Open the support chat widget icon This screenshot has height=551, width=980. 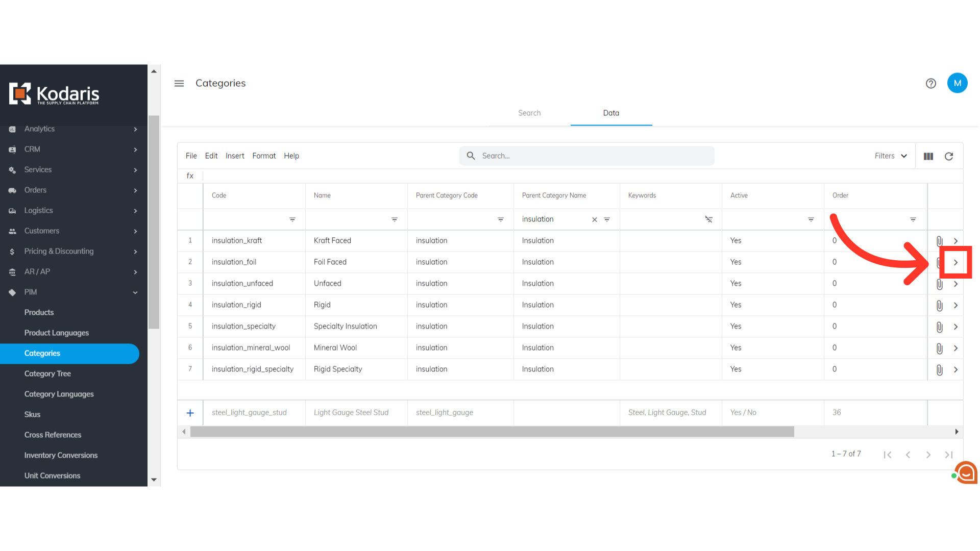(x=966, y=473)
